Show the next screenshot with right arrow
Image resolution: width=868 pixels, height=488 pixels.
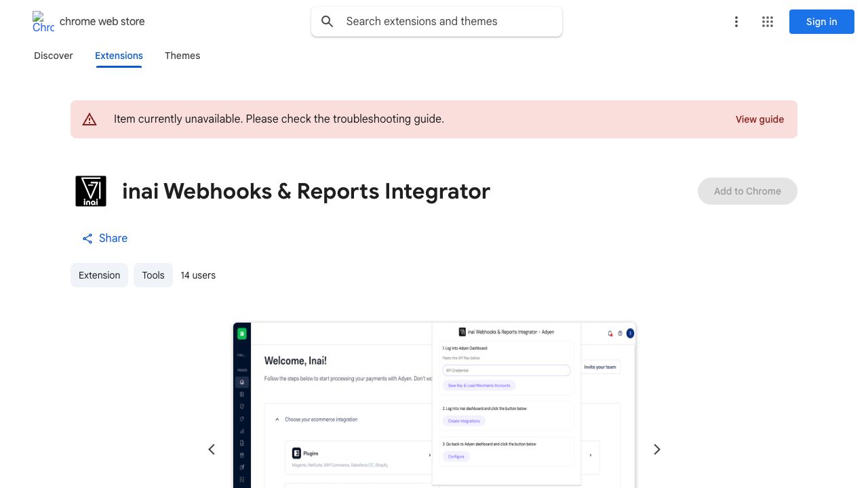tap(656, 449)
